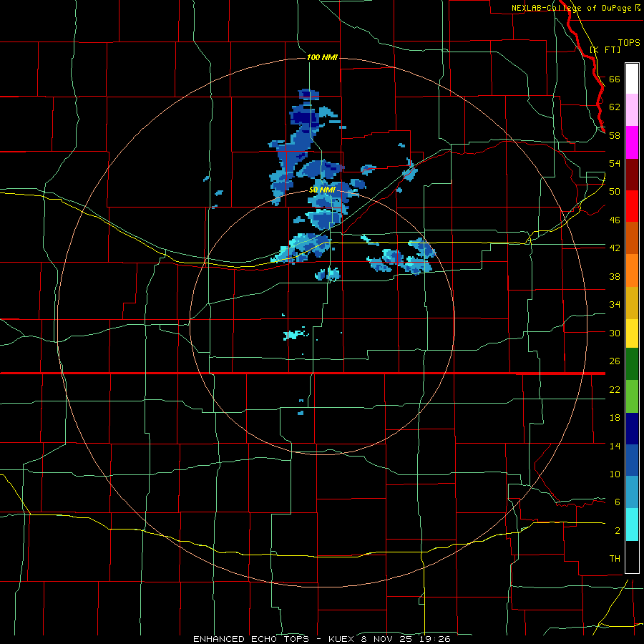Click the legend value 42

tap(615, 248)
